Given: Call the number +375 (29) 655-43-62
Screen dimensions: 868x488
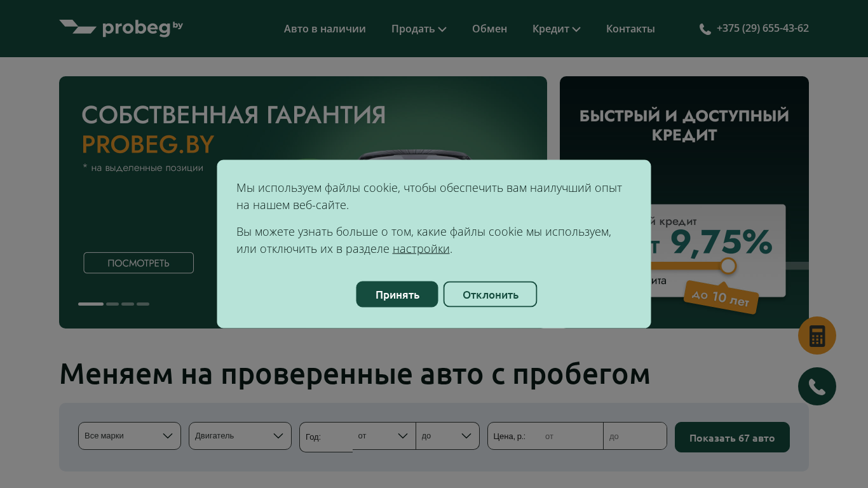Looking at the screenshot, I should tap(763, 28).
